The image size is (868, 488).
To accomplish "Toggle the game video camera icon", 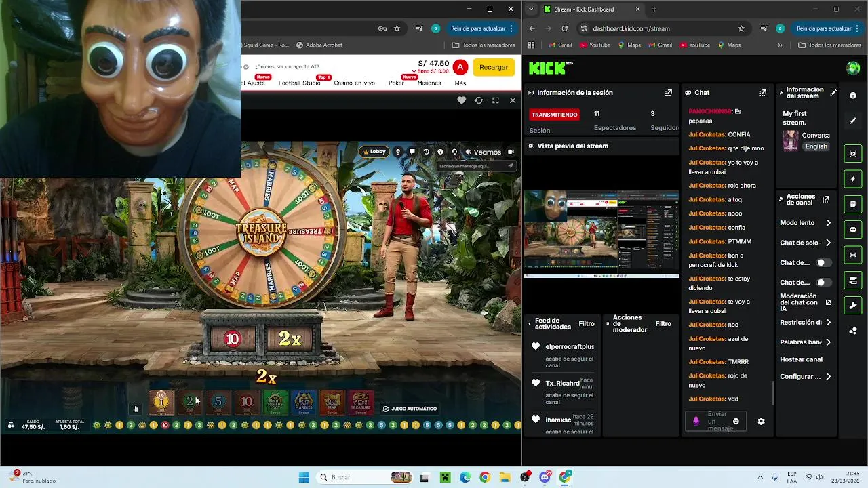I will coord(511,152).
